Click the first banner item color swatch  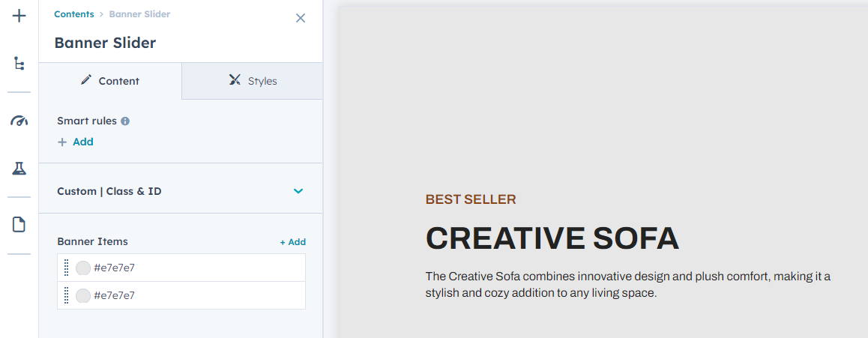point(83,268)
